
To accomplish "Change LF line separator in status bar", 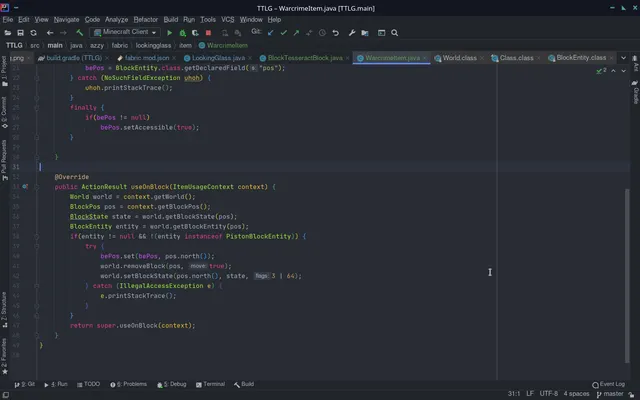I will 530,394.
